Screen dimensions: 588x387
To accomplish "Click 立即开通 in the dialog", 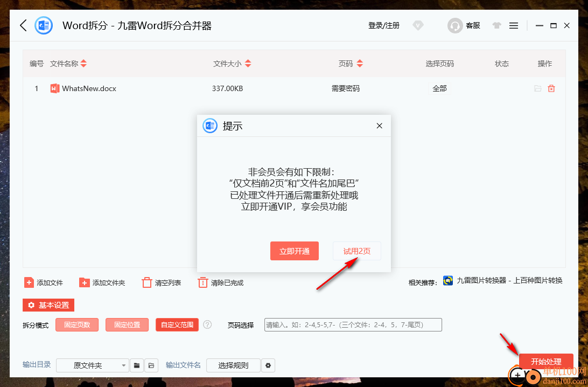I will click(295, 251).
